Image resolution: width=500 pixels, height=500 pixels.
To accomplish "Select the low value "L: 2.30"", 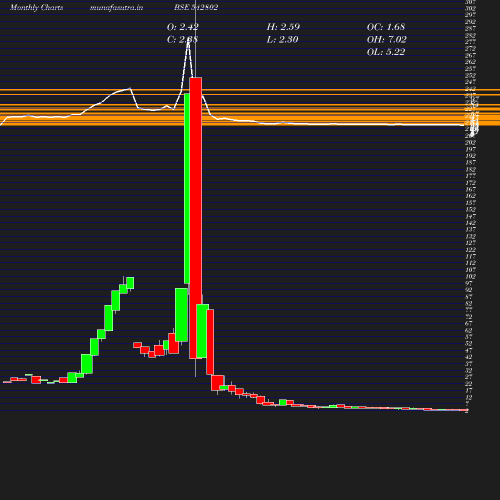I will click(282, 39).
